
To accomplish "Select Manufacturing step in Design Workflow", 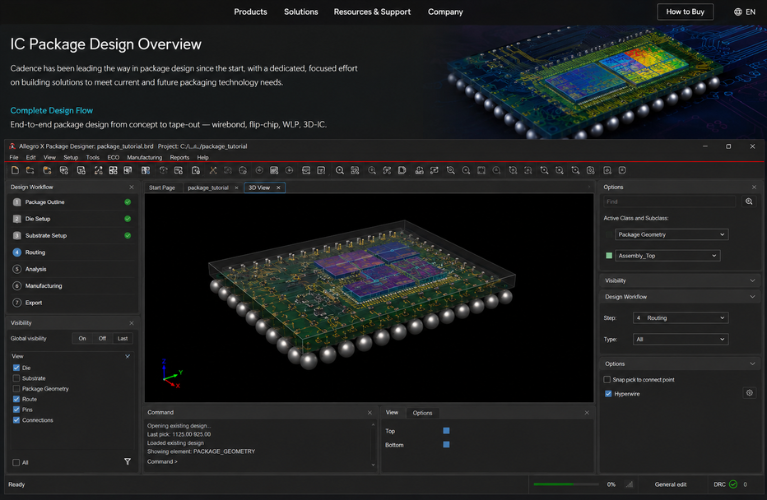I will click(x=71, y=286).
